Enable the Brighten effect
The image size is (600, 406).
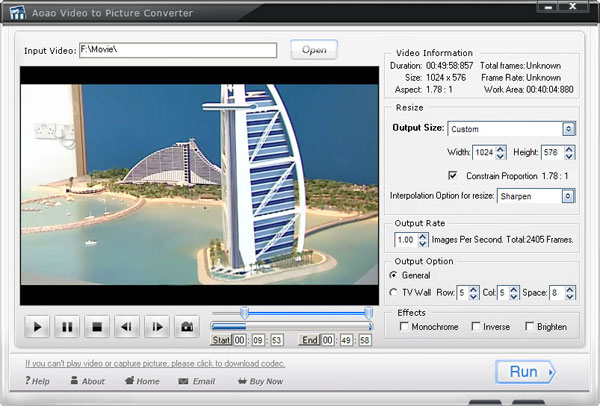click(529, 326)
